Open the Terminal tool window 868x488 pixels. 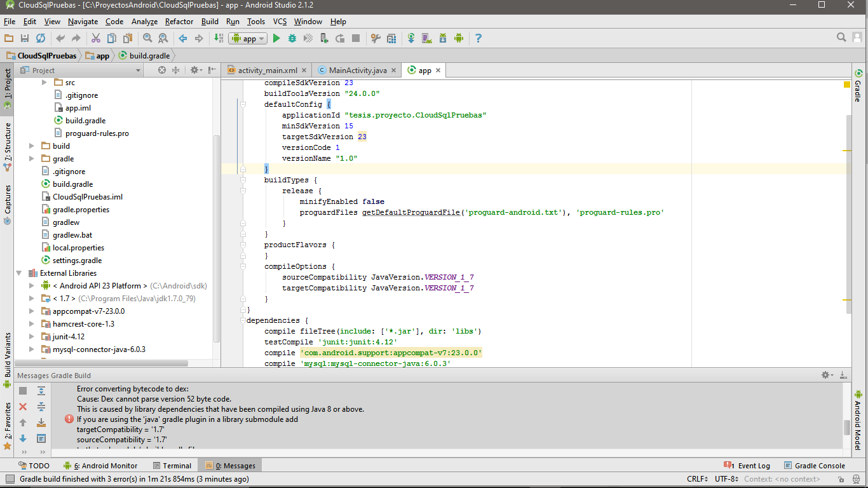(171, 466)
